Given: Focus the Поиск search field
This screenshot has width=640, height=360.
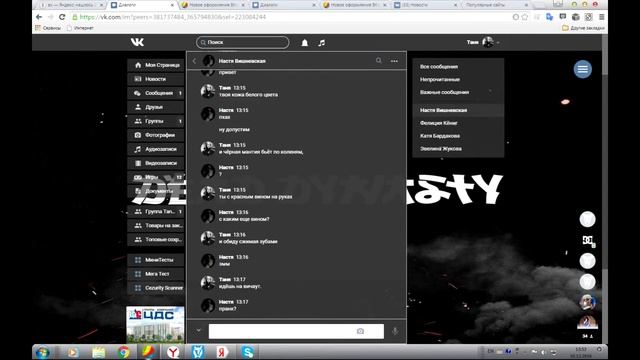Looking at the screenshot, I should pyautogui.click(x=242, y=42).
